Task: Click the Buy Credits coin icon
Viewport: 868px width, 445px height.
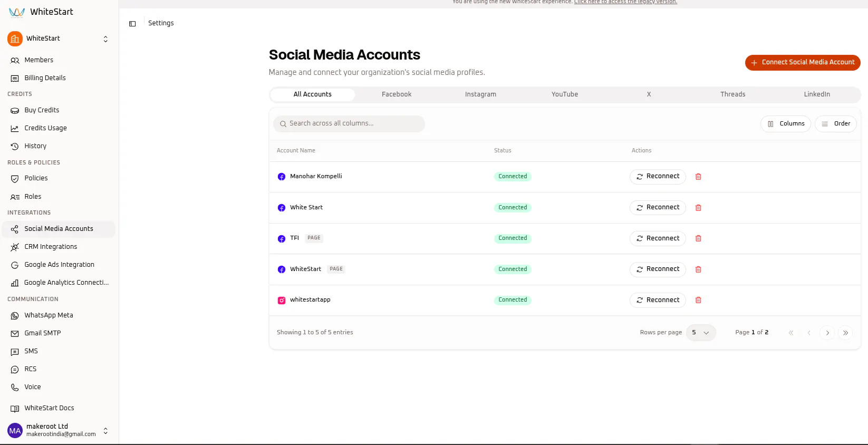Action: [x=15, y=110]
